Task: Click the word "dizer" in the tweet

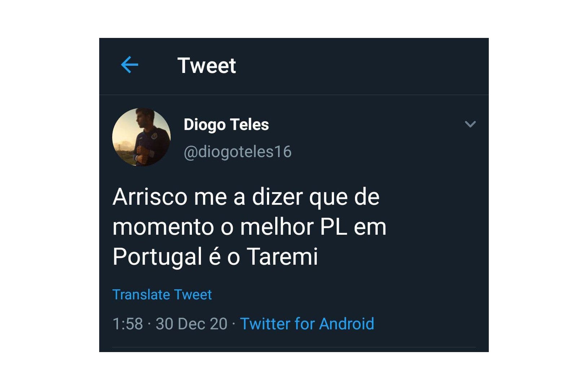Action: (x=277, y=197)
